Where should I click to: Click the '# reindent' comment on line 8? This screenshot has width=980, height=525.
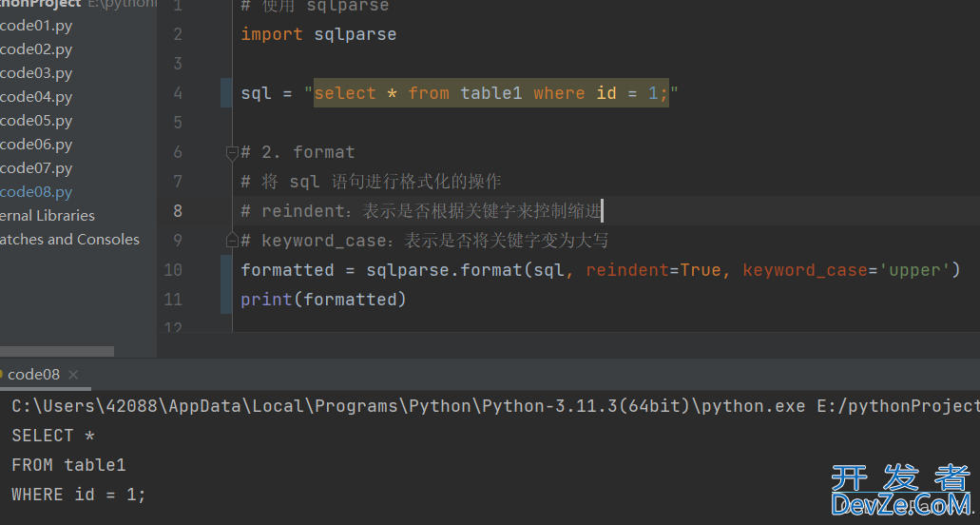point(422,211)
